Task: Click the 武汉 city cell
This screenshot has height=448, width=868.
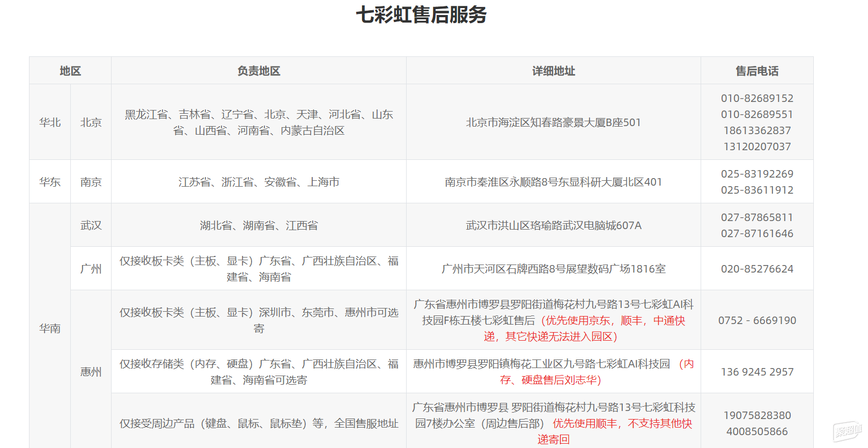Action: tap(91, 225)
